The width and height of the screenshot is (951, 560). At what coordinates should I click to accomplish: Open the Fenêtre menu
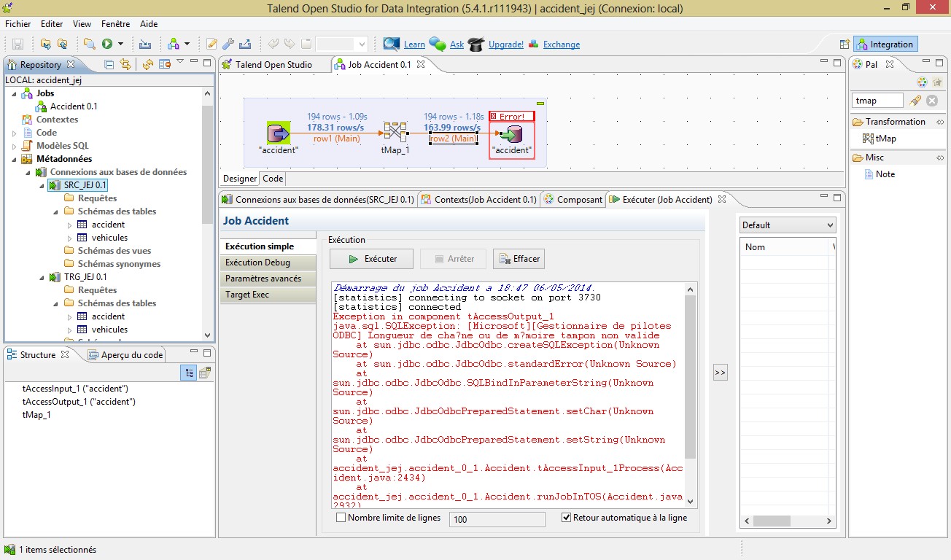coord(116,24)
